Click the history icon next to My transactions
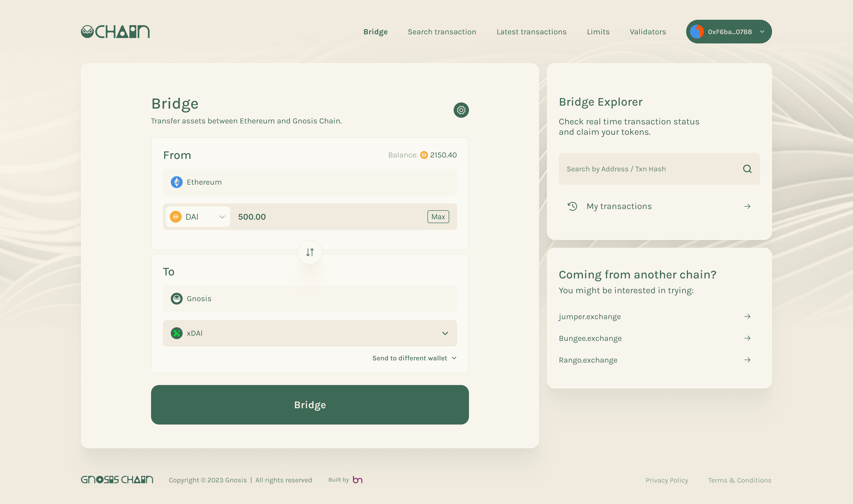Image resolution: width=853 pixels, height=504 pixels. [x=573, y=206]
